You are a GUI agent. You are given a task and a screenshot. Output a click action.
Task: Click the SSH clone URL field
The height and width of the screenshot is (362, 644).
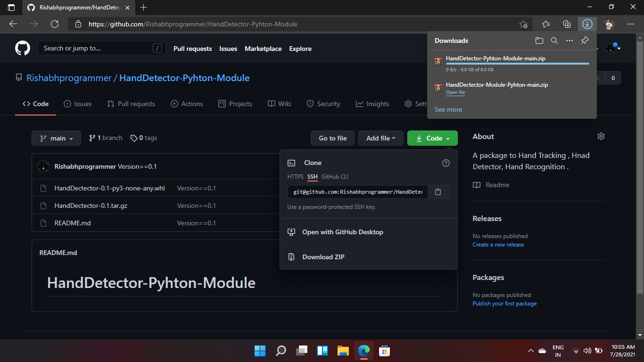[x=358, y=192]
